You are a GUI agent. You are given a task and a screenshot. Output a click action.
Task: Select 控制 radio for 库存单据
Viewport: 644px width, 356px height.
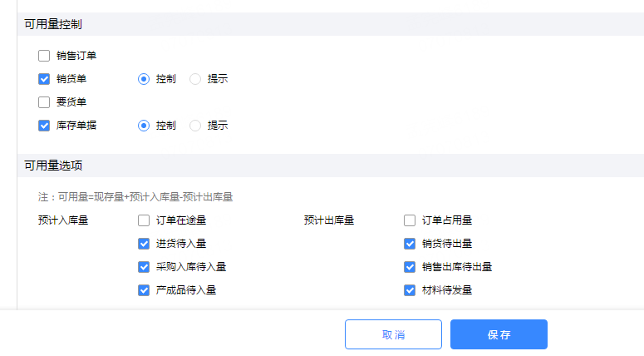click(x=144, y=126)
